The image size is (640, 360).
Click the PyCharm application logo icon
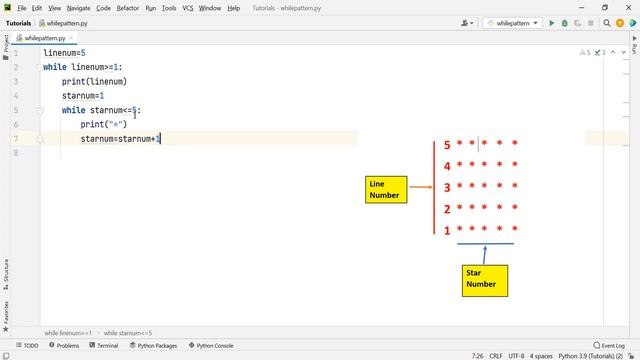click(x=7, y=8)
